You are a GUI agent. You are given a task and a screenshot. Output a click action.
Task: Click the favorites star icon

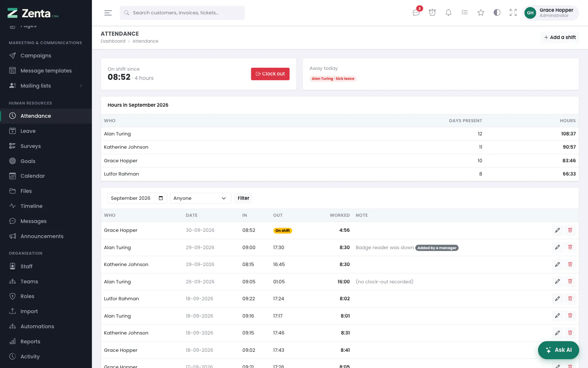coord(481,13)
